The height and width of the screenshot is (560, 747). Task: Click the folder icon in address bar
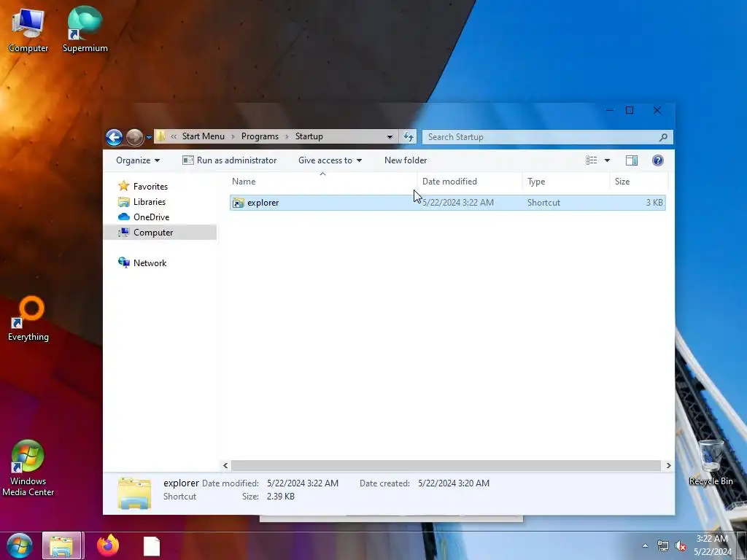coord(161,136)
